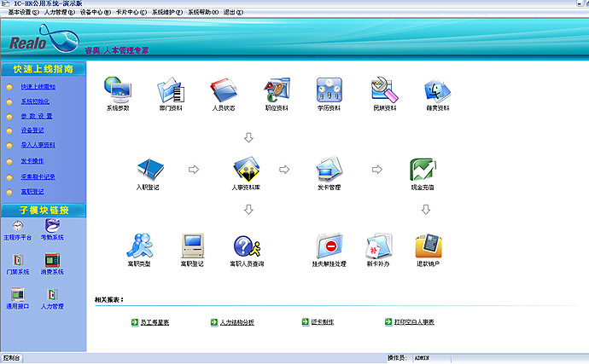Open the 退款销户 orange folder icon
The image size is (589, 364).
[429, 246]
